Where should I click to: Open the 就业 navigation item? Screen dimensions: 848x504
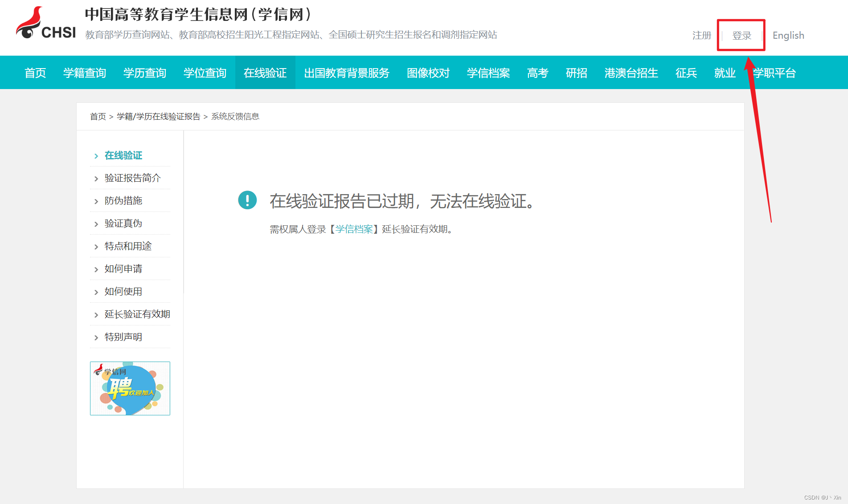[725, 73]
